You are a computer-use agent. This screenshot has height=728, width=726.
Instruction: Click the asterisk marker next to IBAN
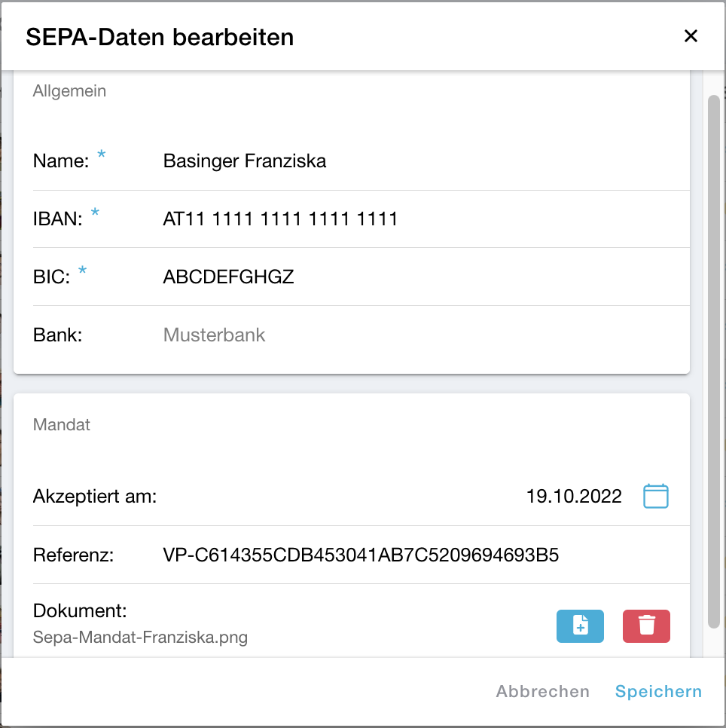(x=95, y=213)
